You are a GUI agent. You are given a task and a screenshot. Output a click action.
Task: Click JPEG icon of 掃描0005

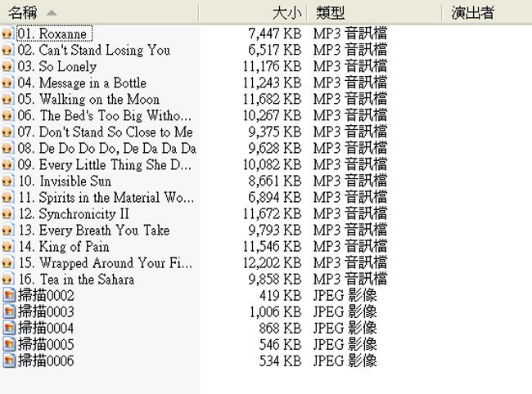pos(9,344)
